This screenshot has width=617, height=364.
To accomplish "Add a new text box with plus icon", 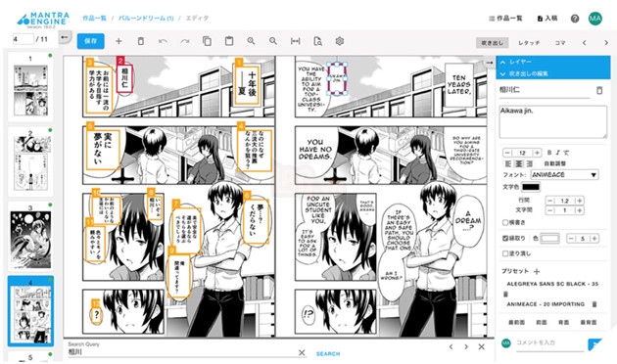I will pyautogui.click(x=119, y=41).
